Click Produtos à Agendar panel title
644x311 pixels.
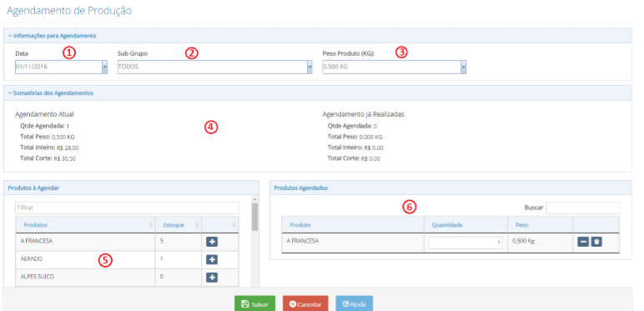33,188
